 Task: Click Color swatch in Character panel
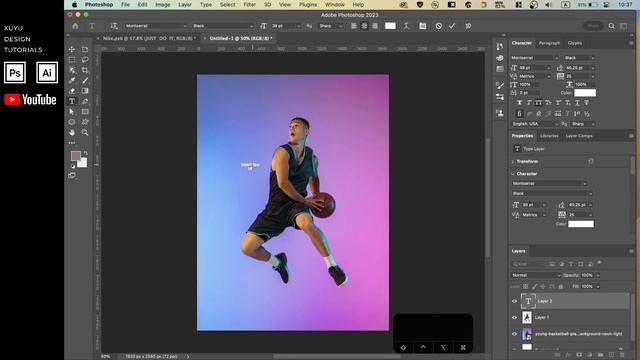pos(585,93)
